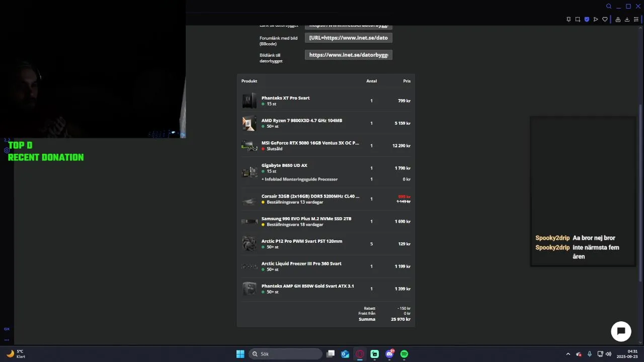This screenshot has height=362, width=644.
Task: Click the Infoblad Monteringsguide Processor row text
Action: pyautogui.click(x=299, y=179)
